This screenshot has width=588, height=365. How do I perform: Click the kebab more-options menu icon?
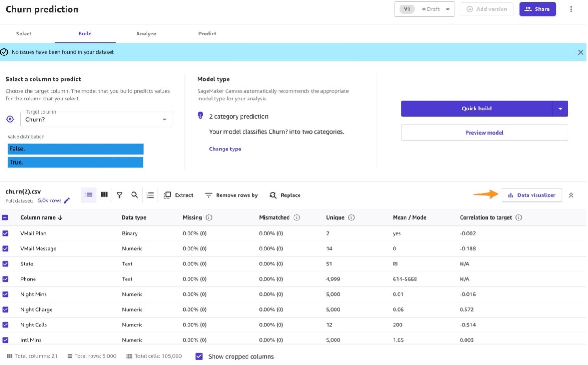click(x=571, y=9)
